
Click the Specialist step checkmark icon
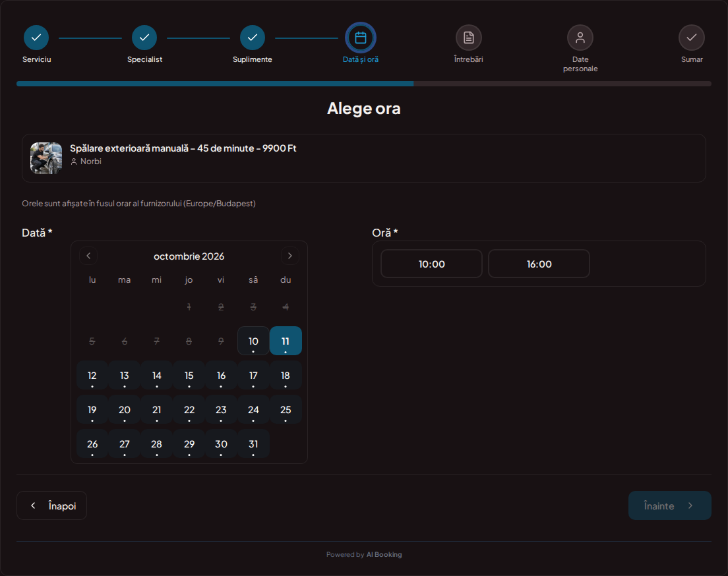(144, 38)
